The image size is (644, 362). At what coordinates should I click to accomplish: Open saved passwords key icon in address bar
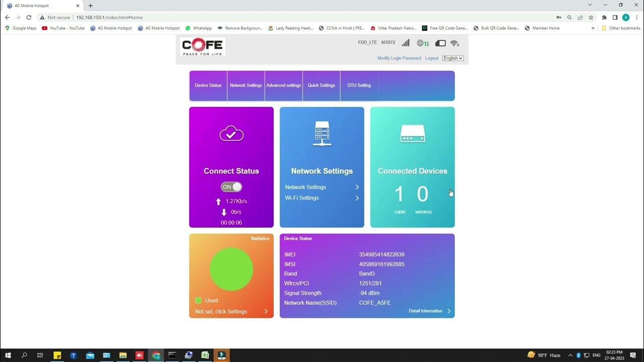(x=558, y=17)
